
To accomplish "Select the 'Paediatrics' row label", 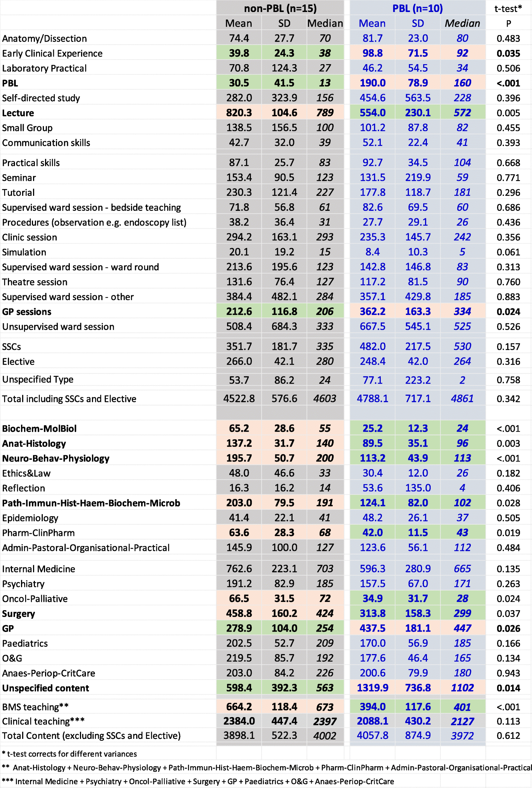I will [25, 644].
